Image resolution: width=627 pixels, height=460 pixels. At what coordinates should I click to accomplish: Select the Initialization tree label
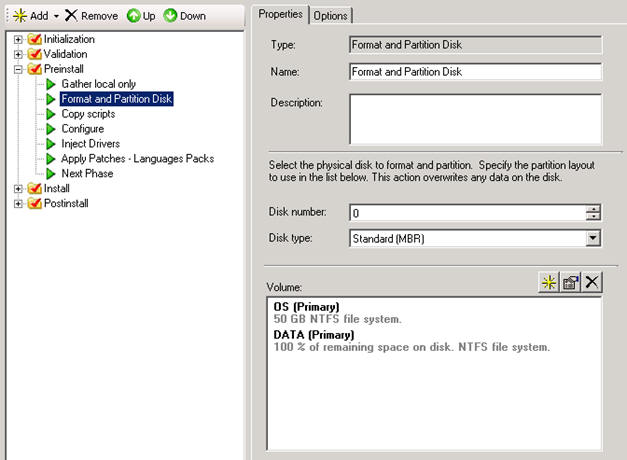click(x=69, y=39)
